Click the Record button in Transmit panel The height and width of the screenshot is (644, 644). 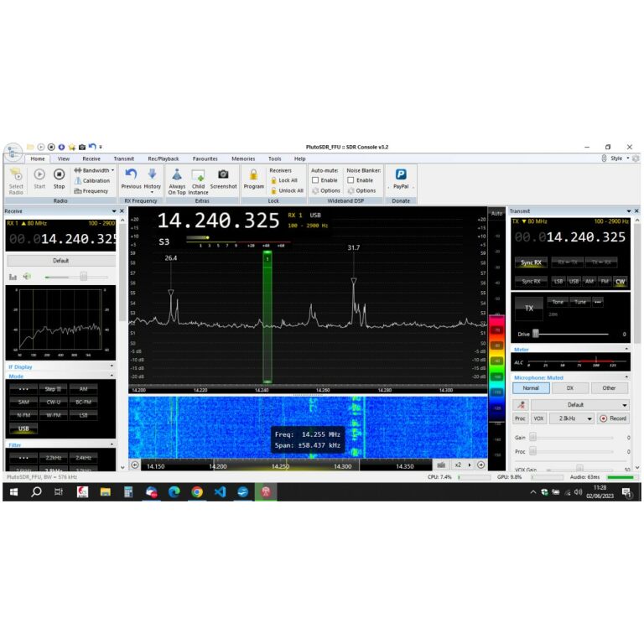tap(613, 418)
